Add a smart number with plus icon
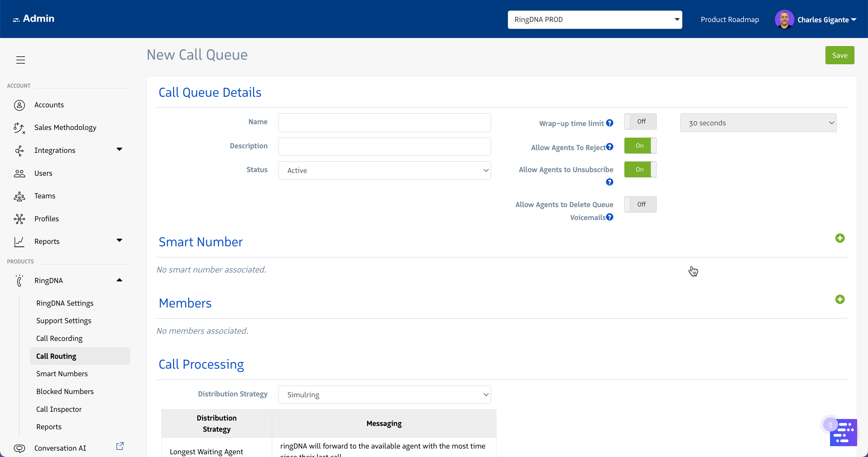Screen dimensions: 868x457 click(x=840, y=238)
